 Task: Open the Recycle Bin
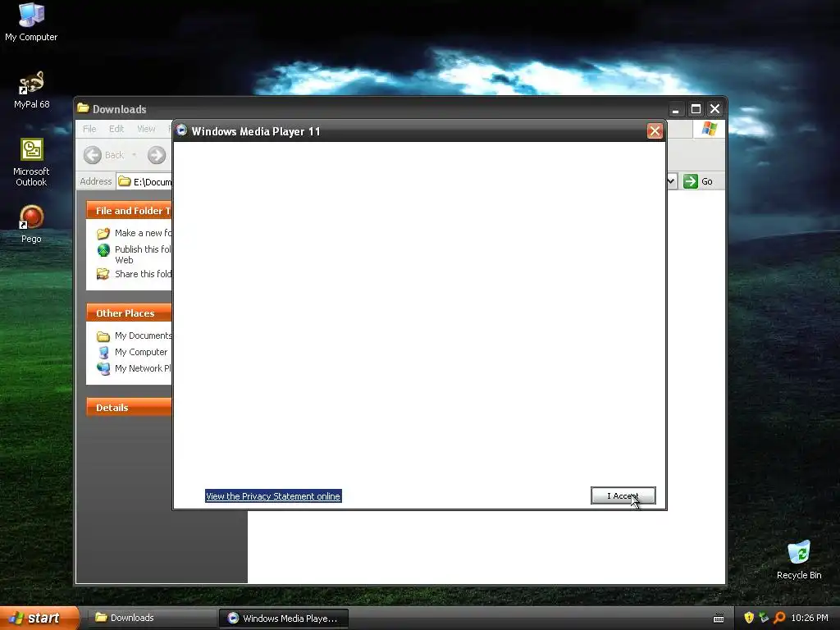pyautogui.click(x=799, y=559)
